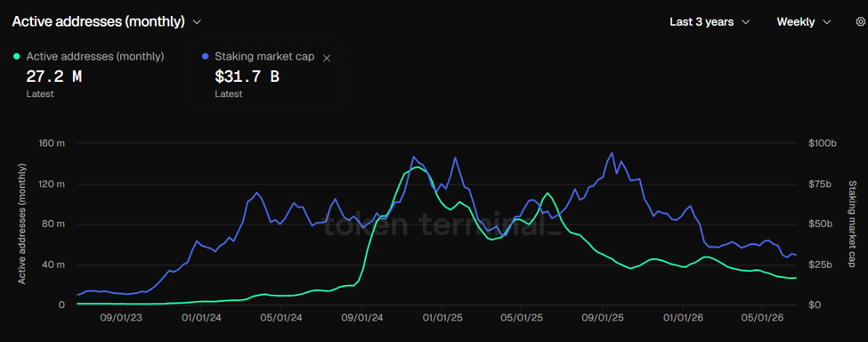868x342 pixels.
Task: Click the blue Staking market cap legend dot
Action: point(206,56)
